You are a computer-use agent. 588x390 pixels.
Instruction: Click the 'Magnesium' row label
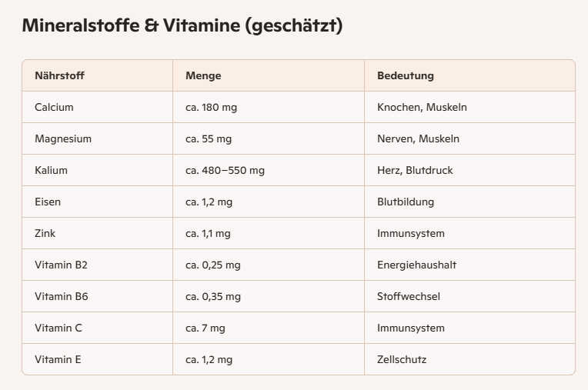pos(63,138)
